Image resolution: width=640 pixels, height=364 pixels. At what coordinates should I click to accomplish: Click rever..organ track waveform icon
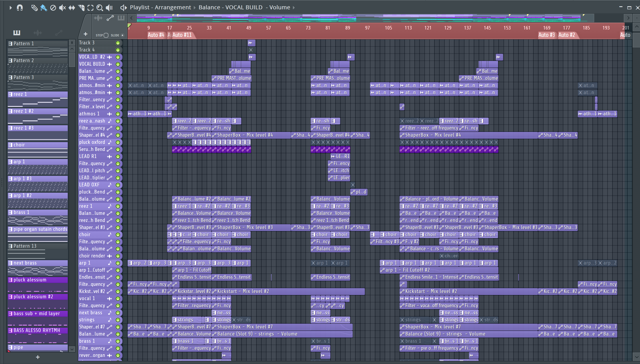pyautogui.click(x=109, y=356)
